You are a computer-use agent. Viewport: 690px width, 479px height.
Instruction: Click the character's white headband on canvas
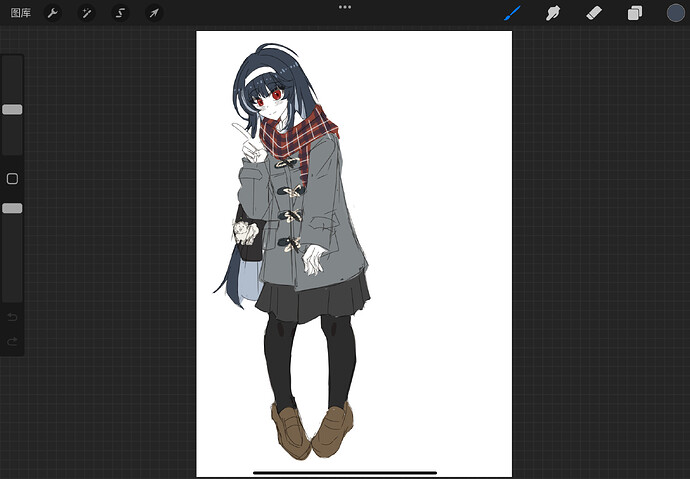(x=262, y=75)
